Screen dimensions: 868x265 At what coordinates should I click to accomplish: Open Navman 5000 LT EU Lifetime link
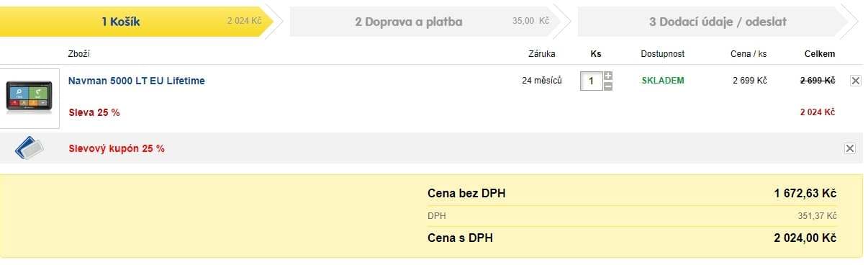pos(137,81)
